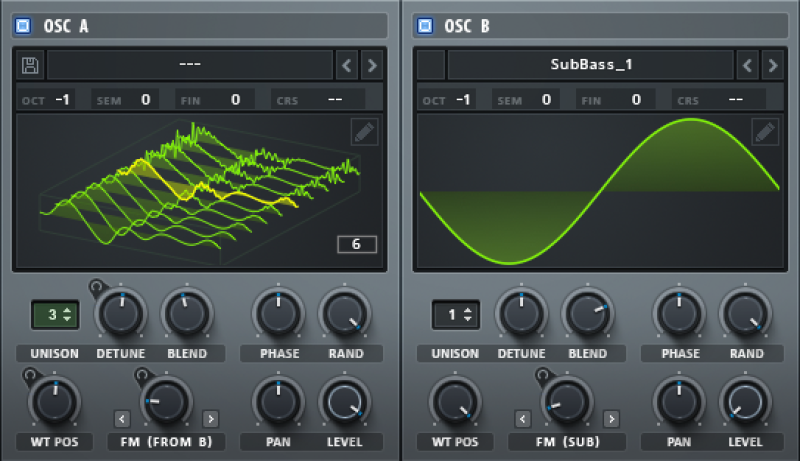Viewport: 800px width, 461px height.
Task: Click the OSC A unison voices stepper
Action: tap(55, 315)
